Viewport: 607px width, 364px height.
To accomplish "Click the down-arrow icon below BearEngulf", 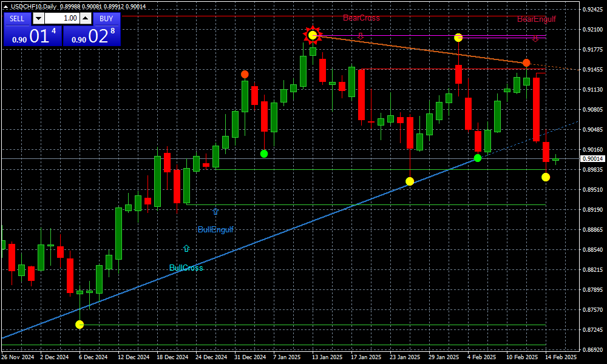I will tap(535, 38).
